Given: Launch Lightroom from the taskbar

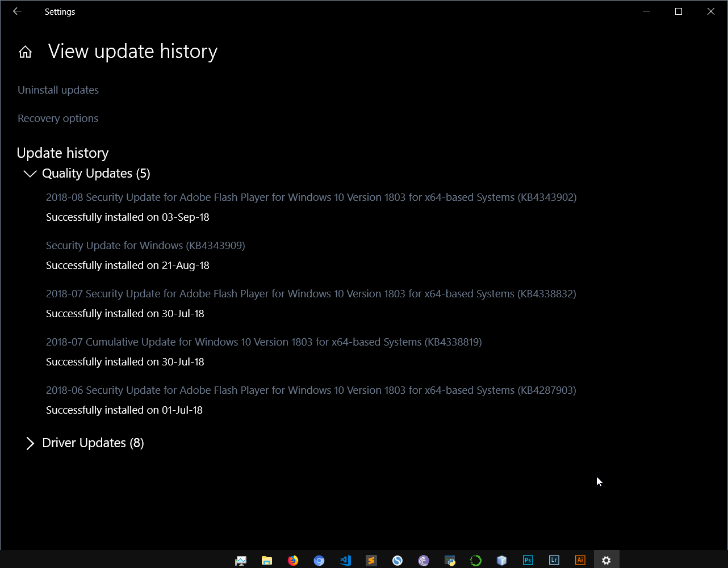Looking at the screenshot, I should coord(554,561).
